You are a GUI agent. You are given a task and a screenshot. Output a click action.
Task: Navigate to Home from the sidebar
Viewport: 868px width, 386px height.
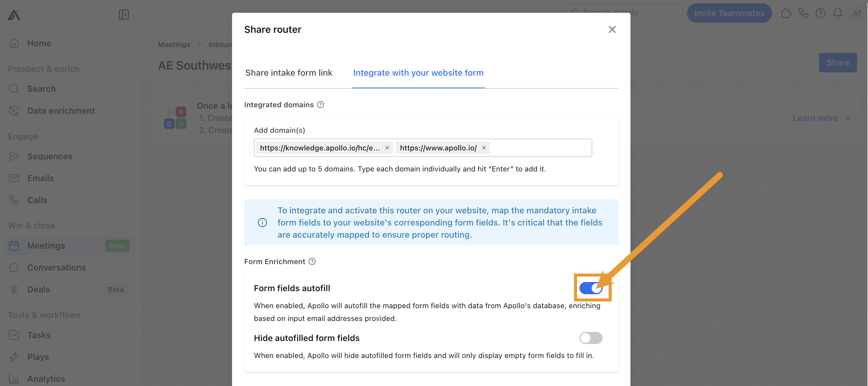click(39, 43)
